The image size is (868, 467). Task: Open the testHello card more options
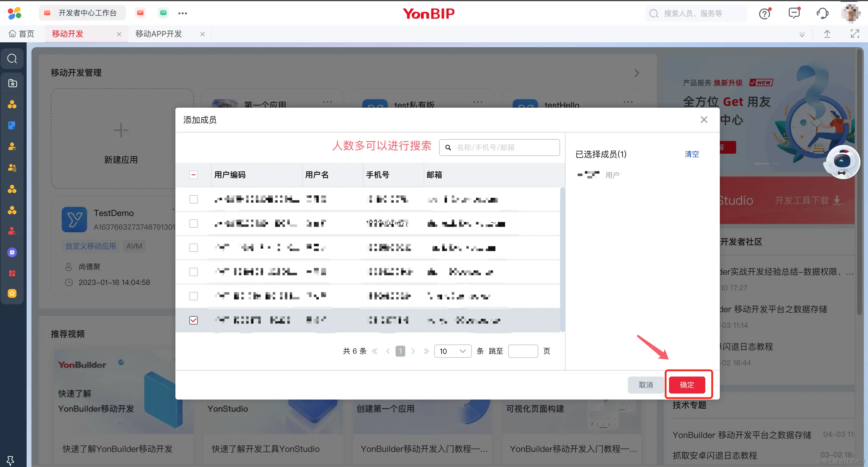pyautogui.click(x=628, y=102)
